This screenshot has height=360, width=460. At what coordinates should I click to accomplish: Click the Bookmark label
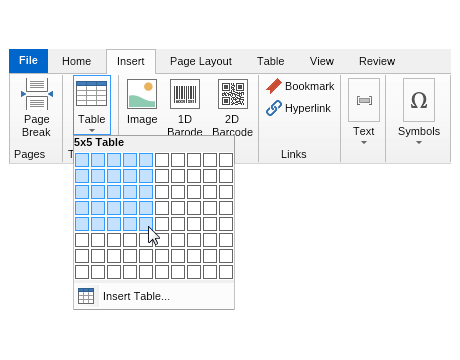click(310, 86)
